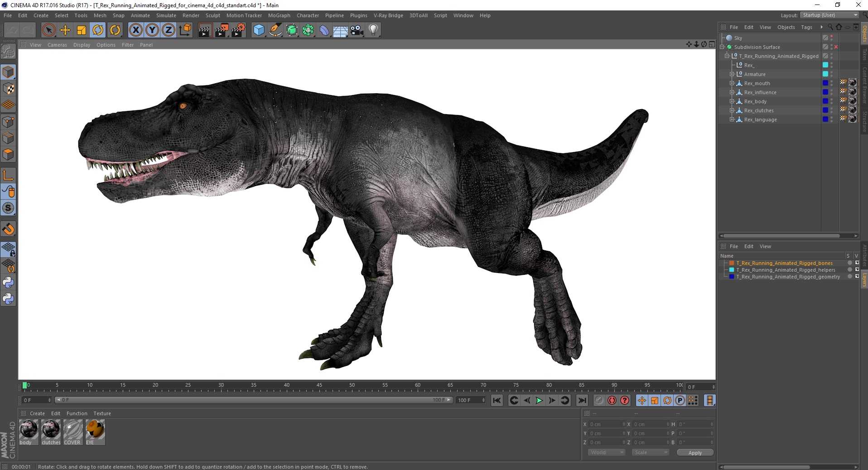Expand the Armature object tree

[x=732, y=74]
